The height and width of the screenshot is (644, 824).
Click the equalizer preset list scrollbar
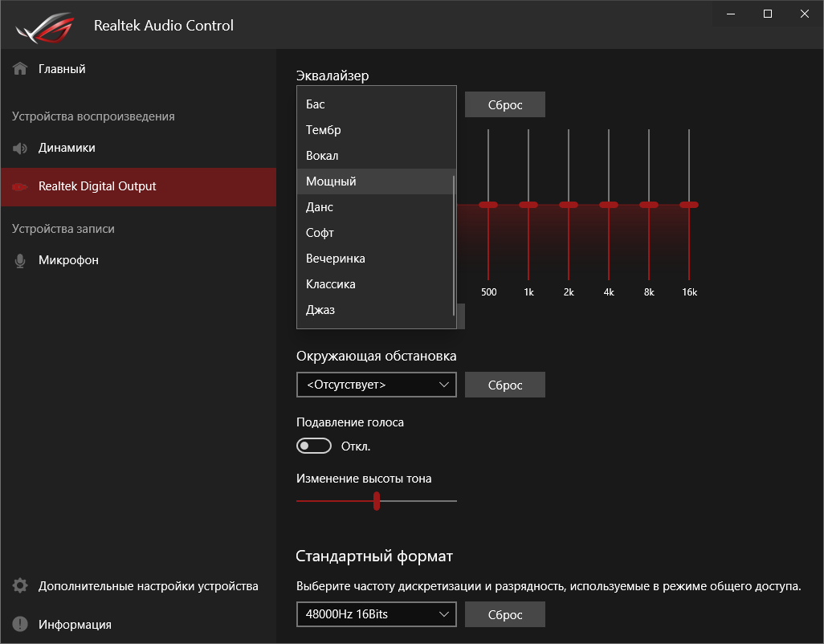[x=454, y=245]
